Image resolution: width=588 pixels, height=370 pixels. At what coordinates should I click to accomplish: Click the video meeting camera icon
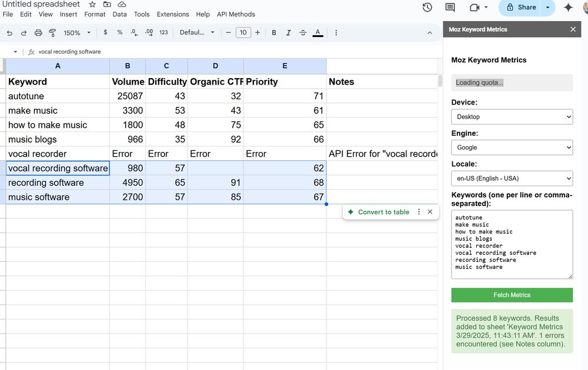(475, 8)
